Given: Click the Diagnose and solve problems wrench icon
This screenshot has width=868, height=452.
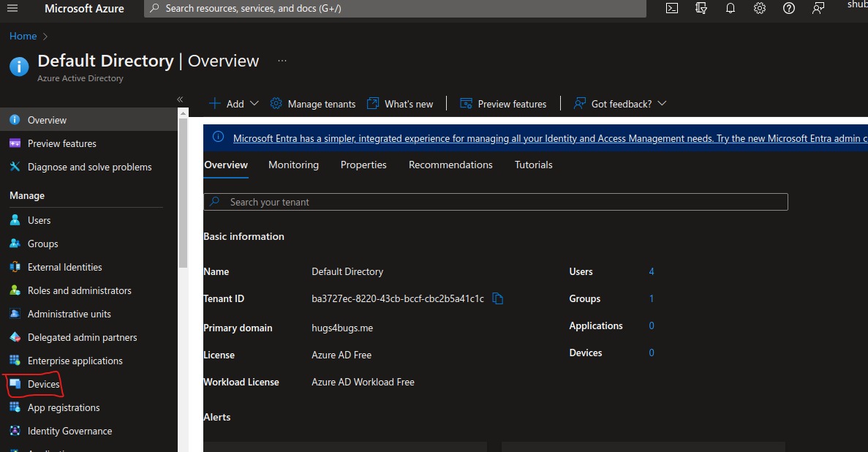Looking at the screenshot, I should coord(15,167).
